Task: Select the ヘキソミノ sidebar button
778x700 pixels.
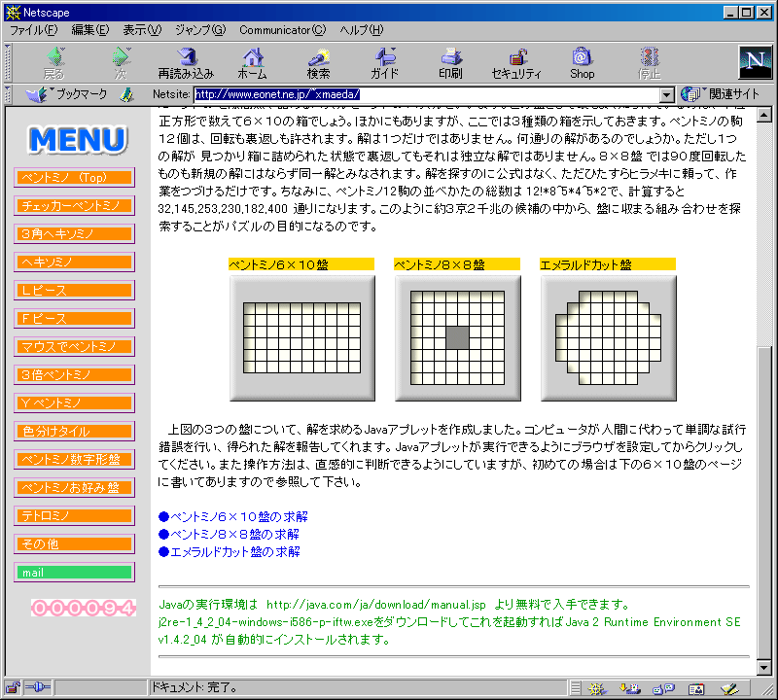Action: 75,262
